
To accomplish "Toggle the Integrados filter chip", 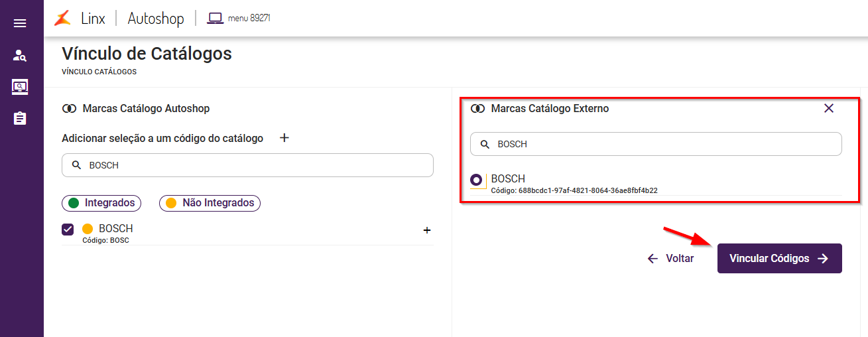I will coord(101,203).
